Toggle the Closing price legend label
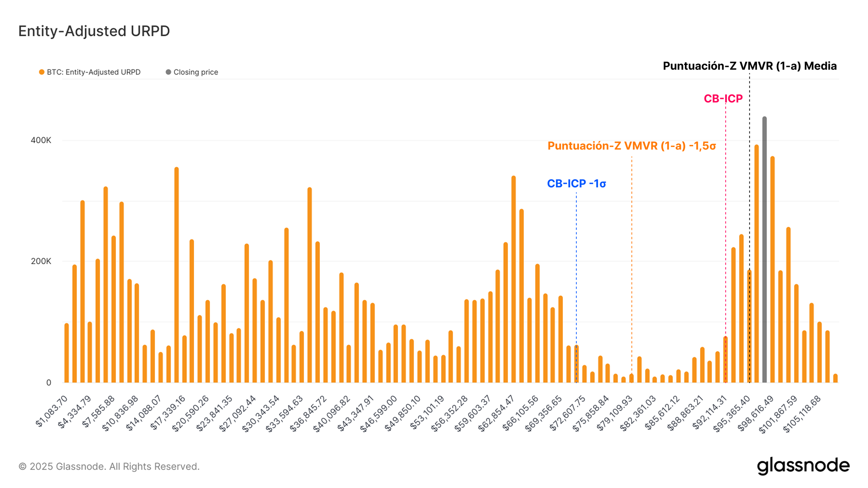Image resolution: width=868 pixels, height=488 pixels. 196,72
